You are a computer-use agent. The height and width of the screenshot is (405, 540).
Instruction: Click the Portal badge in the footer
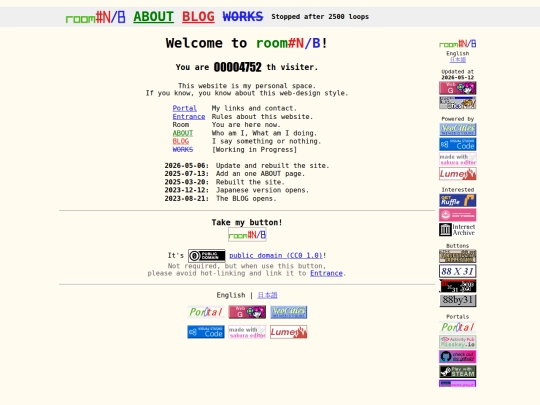pos(206,312)
